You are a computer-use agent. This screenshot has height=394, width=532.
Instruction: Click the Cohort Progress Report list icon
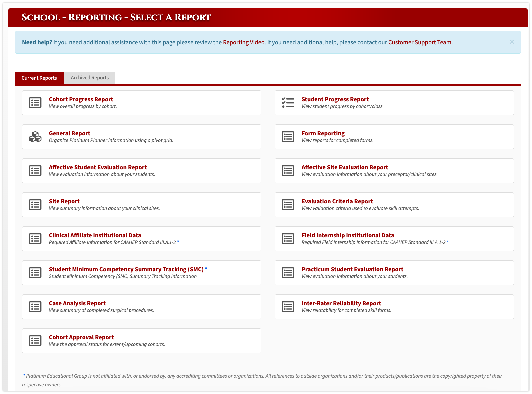(x=35, y=103)
